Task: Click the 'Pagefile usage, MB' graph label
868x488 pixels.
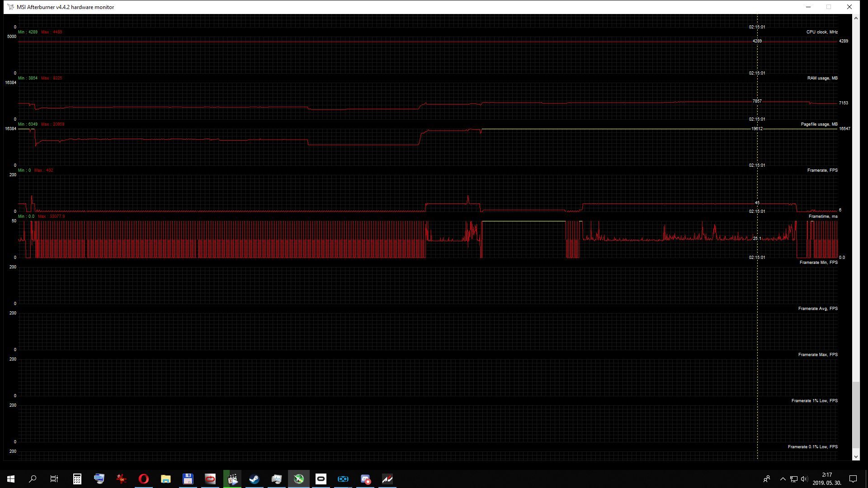Action: (819, 124)
